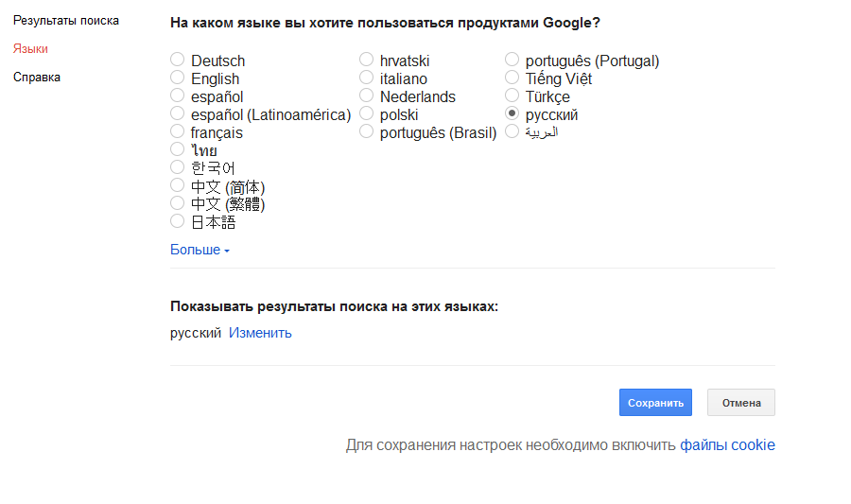Select italiano radio option
This screenshot has height=504, width=851.
pos(366,78)
